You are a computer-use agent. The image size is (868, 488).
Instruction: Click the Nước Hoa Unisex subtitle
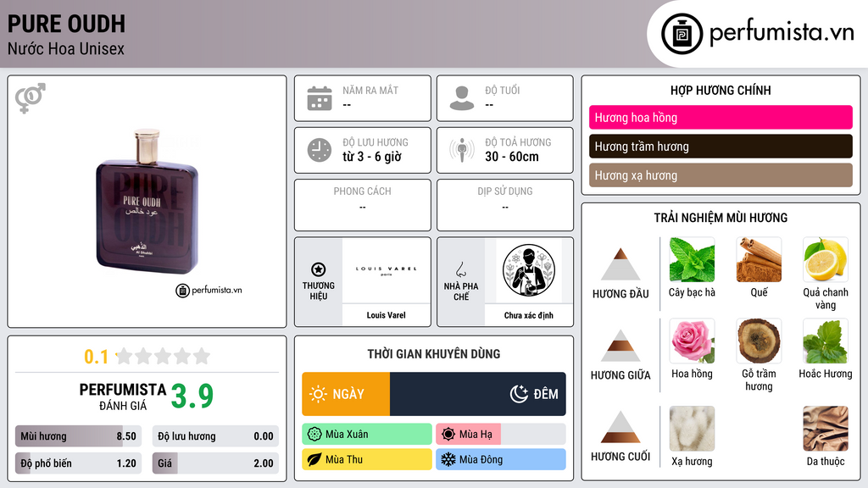coord(66,48)
